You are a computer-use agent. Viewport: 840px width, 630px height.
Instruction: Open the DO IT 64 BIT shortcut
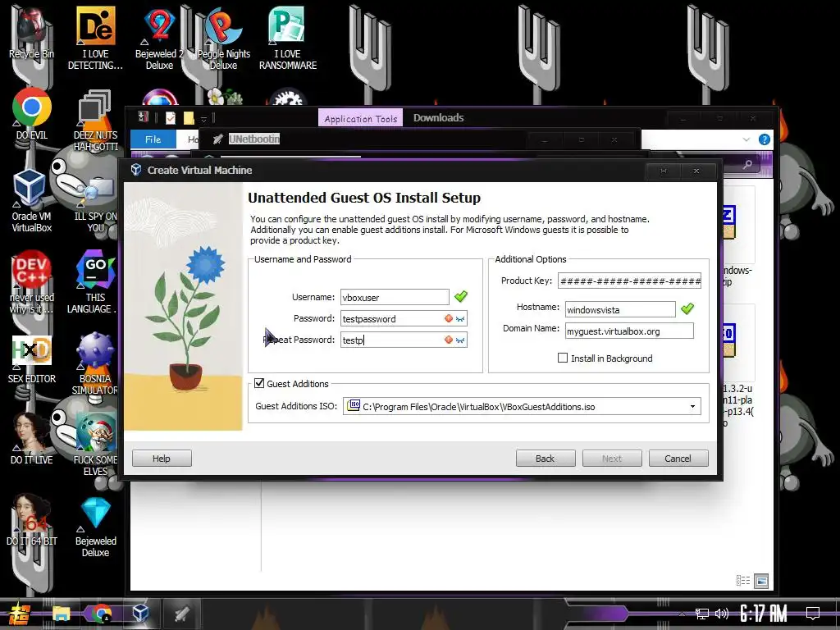pos(32,519)
